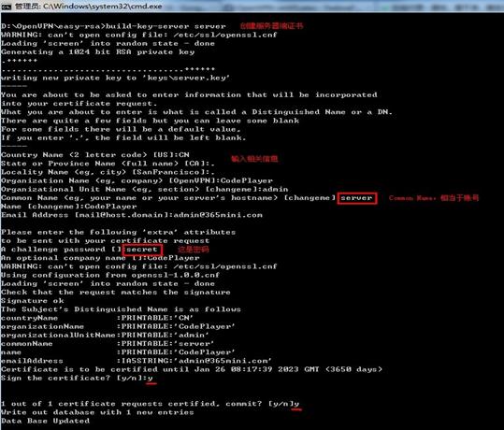504x430 pixels.
Task: Click the cmd.exe window title text
Action: [x=88, y=7]
